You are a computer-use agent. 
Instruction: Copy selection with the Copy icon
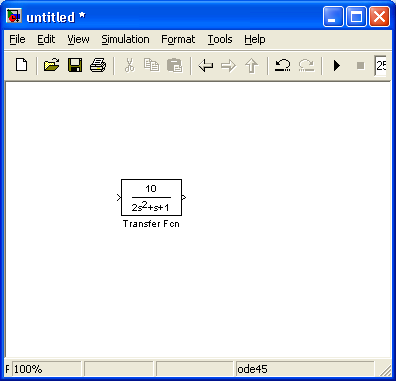tap(151, 65)
